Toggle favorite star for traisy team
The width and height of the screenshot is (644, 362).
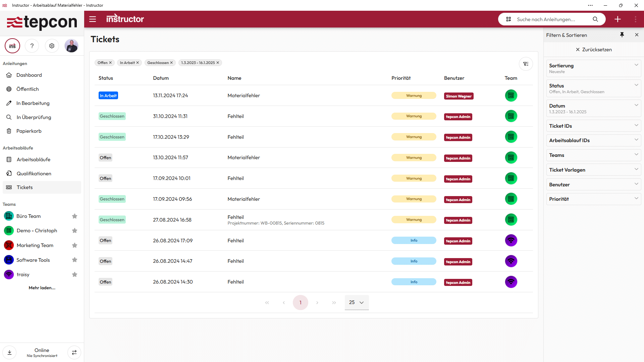coord(74,275)
